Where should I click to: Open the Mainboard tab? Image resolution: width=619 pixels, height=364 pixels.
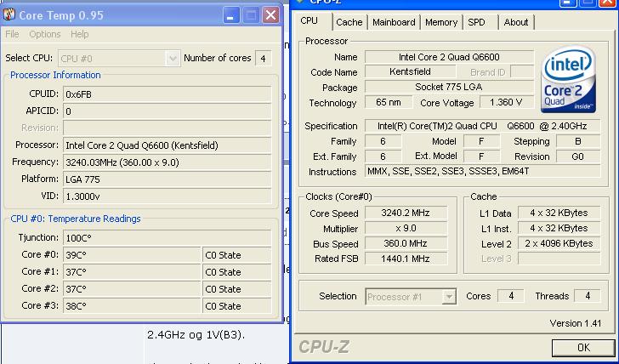pos(394,22)
